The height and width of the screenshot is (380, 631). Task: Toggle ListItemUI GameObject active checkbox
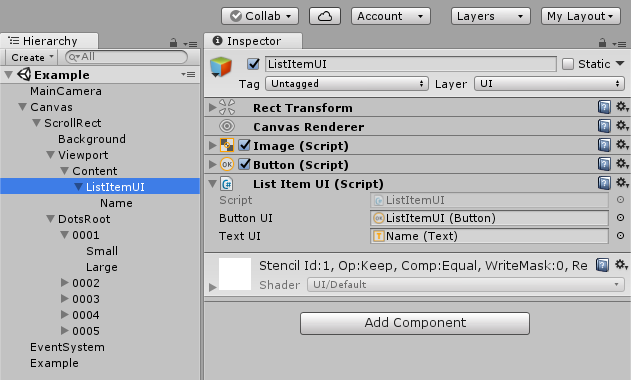[253, 64]
